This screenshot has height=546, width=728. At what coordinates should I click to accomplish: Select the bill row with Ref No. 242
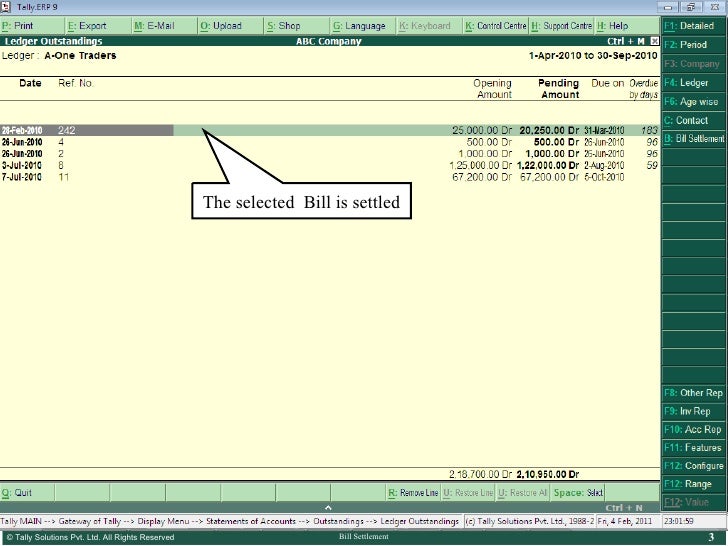(x=330, y=130)
